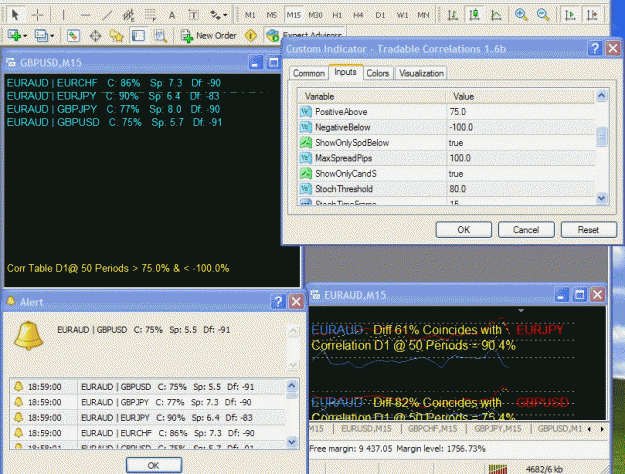Switch chart to bar chart icon
The width and height of the screenshot is (625, 474).
452,15
